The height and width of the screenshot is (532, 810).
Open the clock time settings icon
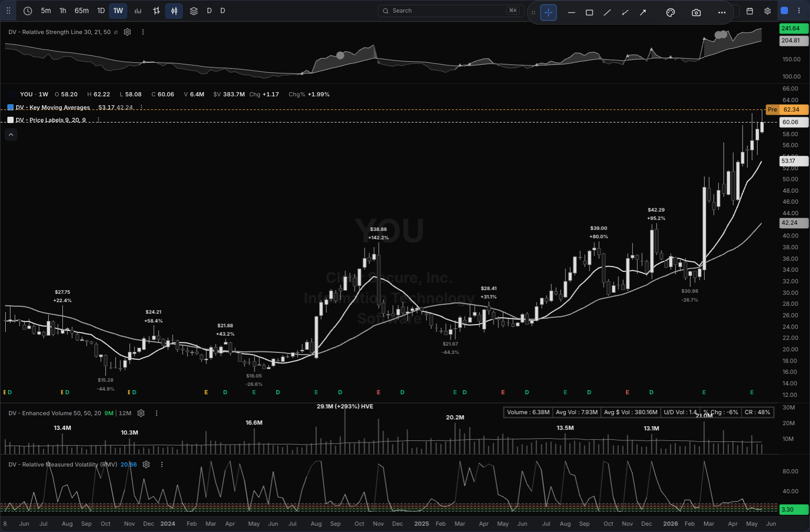(28, 10)
